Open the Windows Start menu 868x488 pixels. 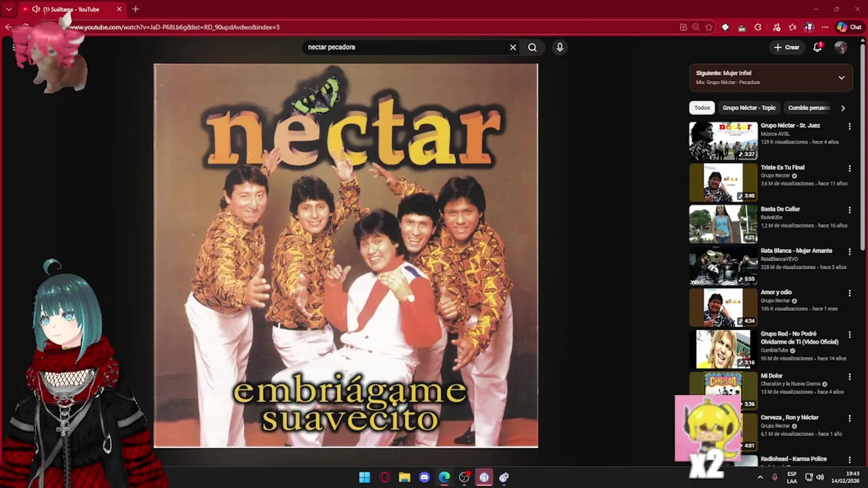pos(364,477)
